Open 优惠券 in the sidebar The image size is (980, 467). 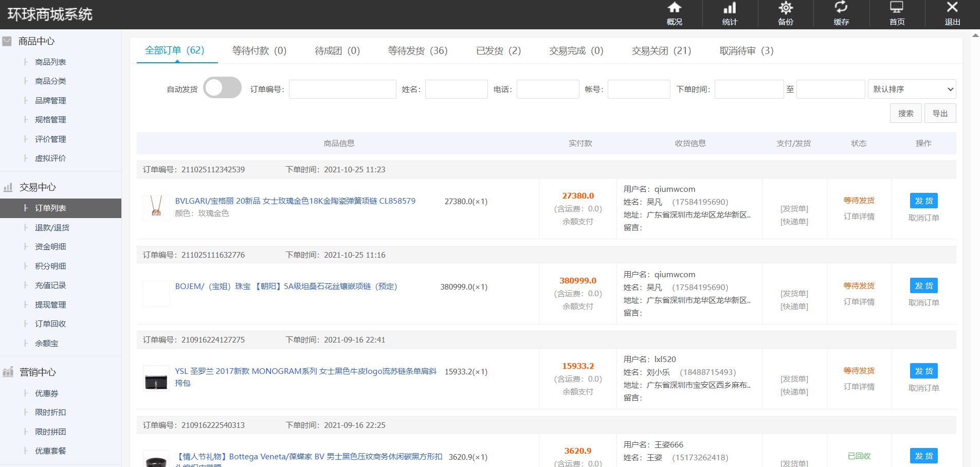pyautogui.click(x=47, y=393)
